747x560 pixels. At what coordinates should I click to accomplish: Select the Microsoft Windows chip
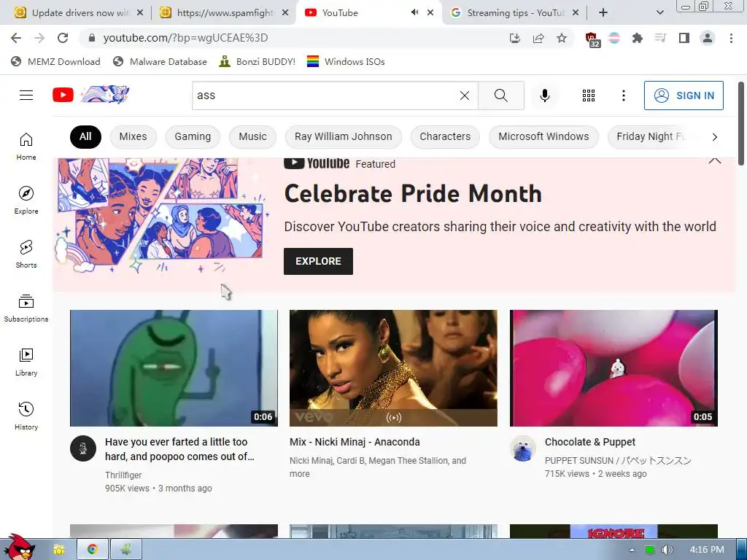pyautogui.click(x=543, y=136)
